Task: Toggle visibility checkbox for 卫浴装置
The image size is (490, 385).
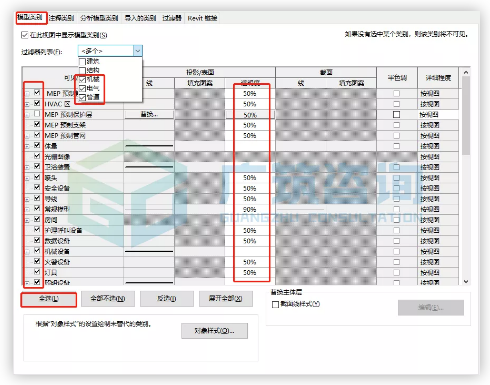Action: [37, 166]
